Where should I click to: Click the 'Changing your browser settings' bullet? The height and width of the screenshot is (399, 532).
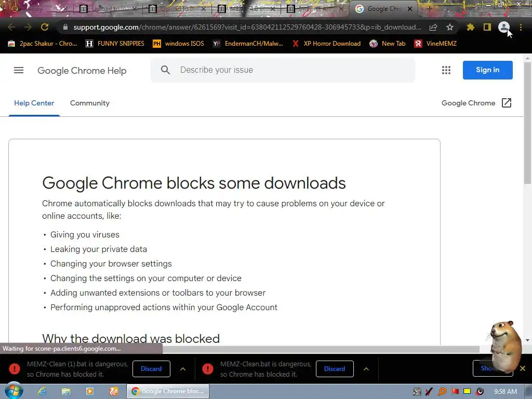point(111,263)
